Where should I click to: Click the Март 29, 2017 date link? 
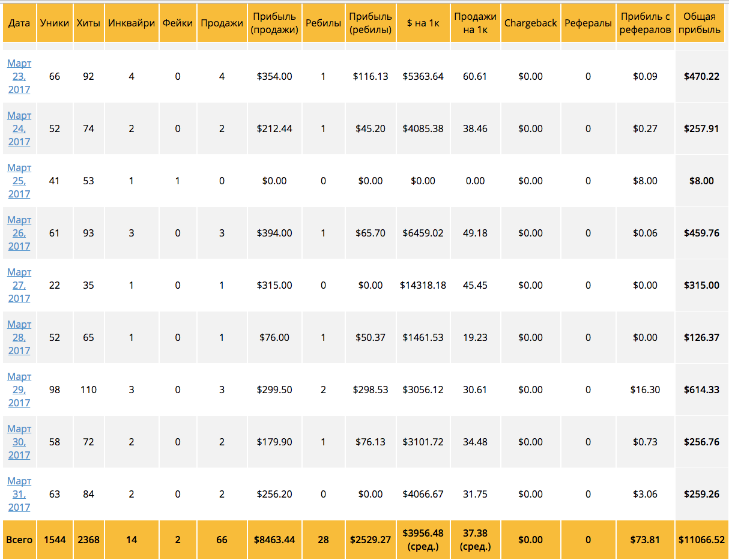[x=19, y=390]
